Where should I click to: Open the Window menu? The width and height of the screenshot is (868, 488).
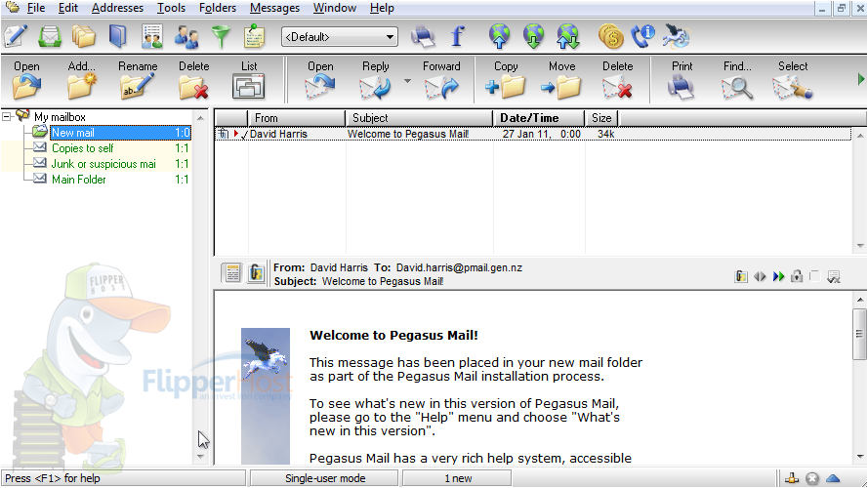point(335,8)
